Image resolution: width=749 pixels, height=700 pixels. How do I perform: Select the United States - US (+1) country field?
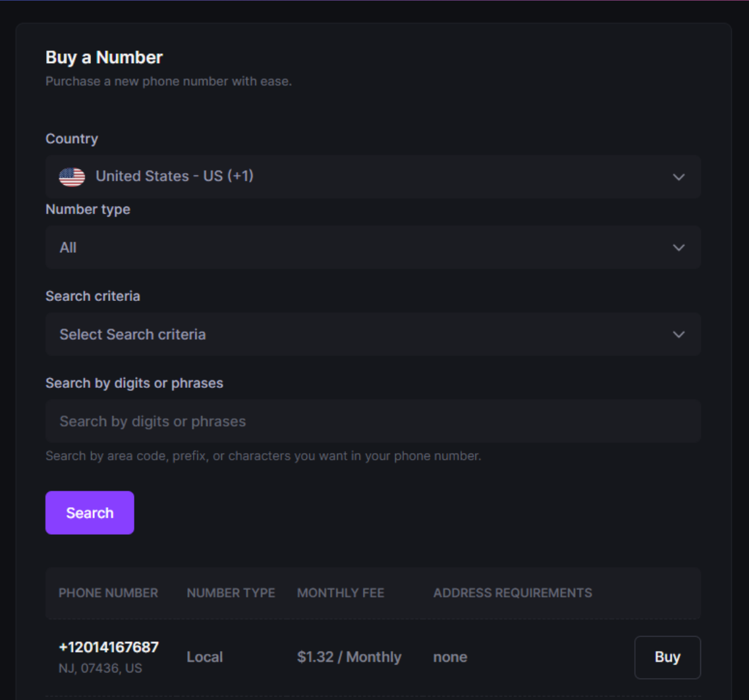(175, 176)
